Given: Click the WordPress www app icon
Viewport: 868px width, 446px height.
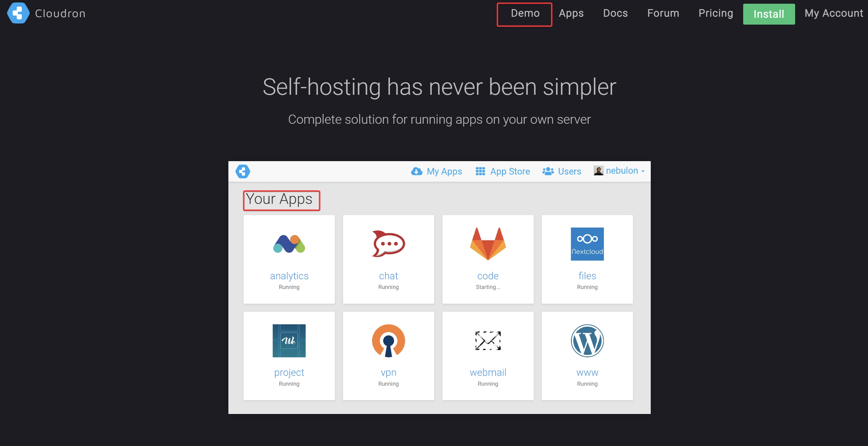Looking at the screenshot, I should (587, 341).
